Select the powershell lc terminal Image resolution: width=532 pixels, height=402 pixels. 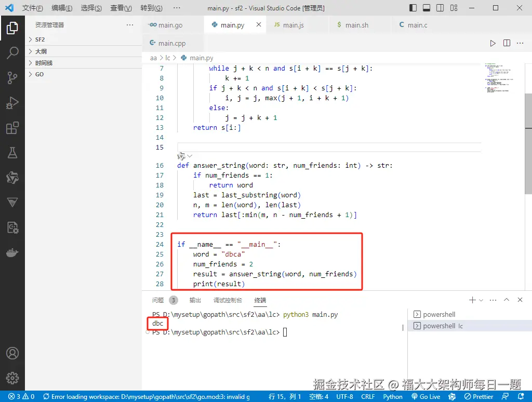(x=470, y=326)
